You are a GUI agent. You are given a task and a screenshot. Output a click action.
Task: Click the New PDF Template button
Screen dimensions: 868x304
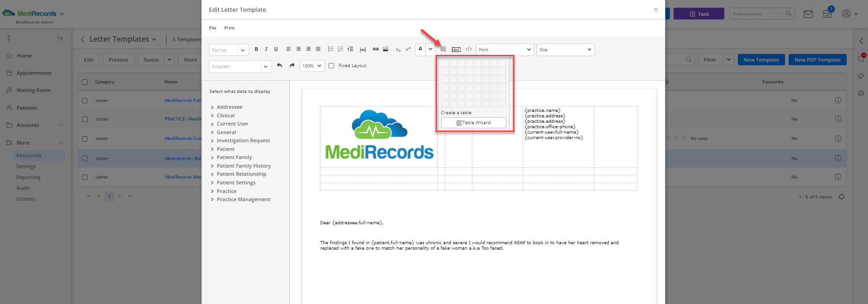(817, 60)
